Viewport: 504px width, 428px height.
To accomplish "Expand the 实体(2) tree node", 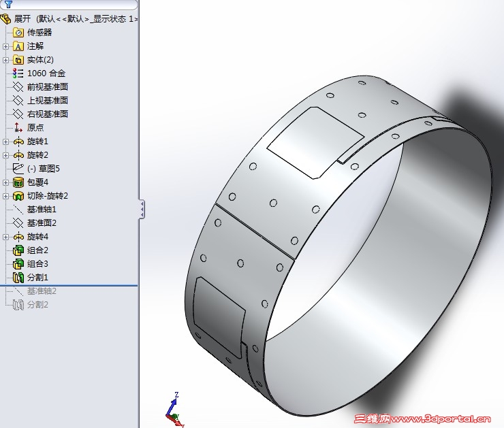I will tap(5, 60).
